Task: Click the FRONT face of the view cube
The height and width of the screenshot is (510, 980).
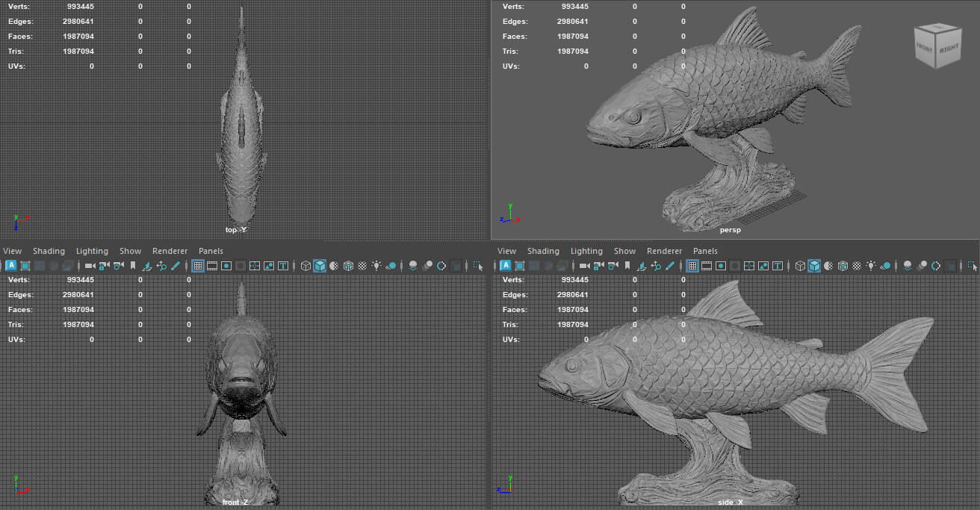Action: 926,49
